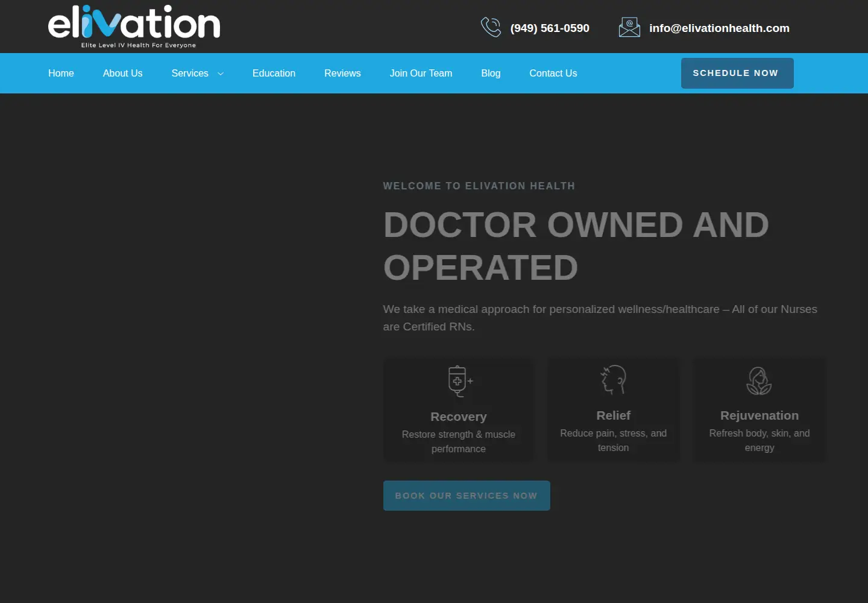The width and height of the screenshot is (868, 603).
Task: Navigate to Education
Action: (x=274, y=73)
